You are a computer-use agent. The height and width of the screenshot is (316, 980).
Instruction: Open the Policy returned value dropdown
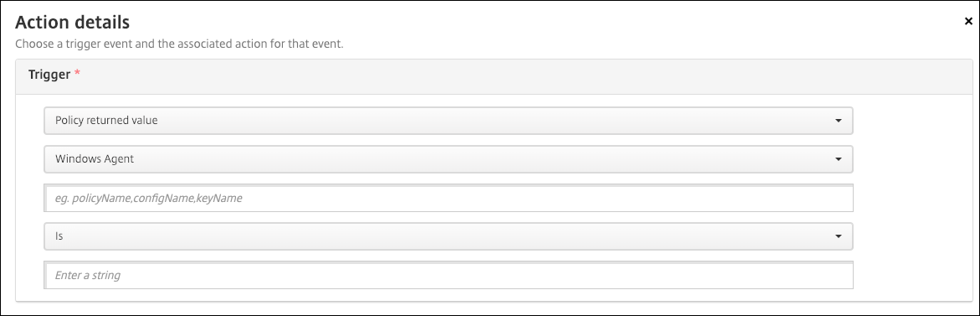(x=448, y=120)
